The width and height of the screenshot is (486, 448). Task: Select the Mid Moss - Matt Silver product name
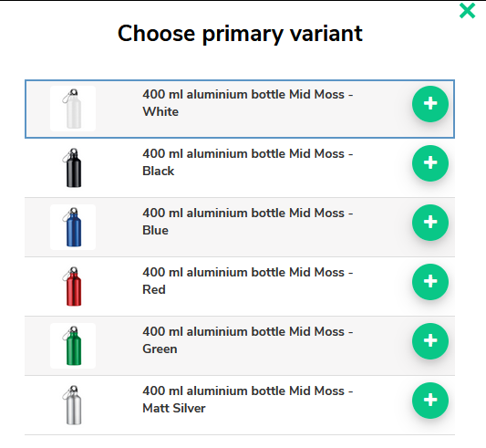pos(248,400)
